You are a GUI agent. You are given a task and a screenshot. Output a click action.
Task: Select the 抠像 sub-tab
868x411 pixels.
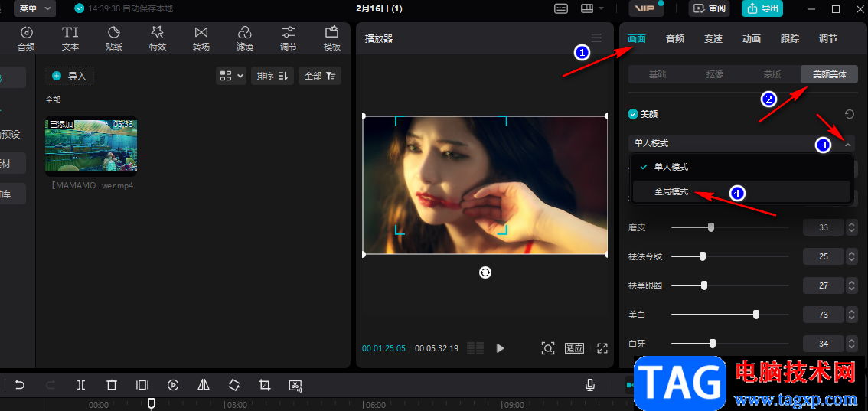click(715, 74)
